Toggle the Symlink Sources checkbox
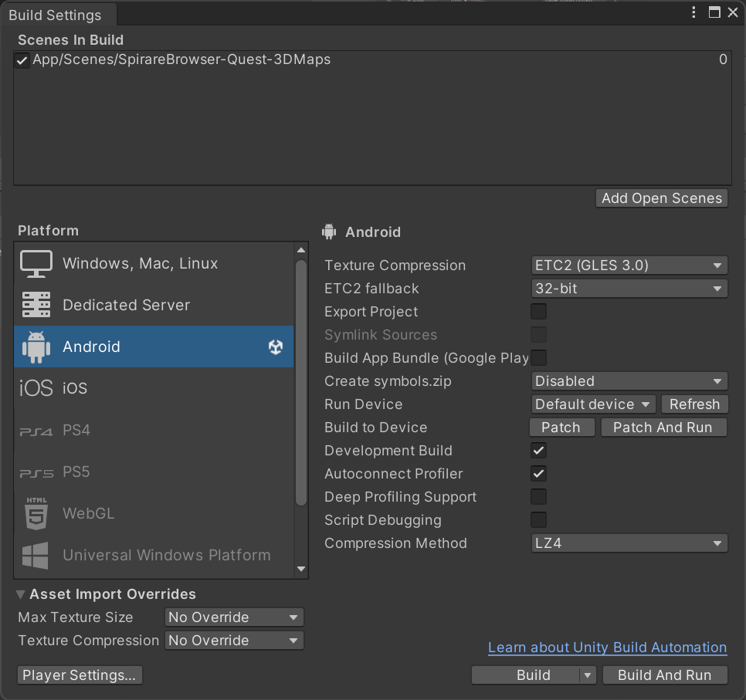 click(x=538, y=335)
